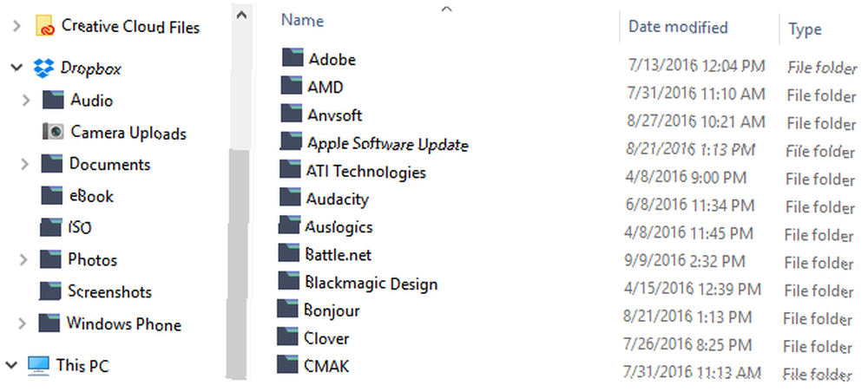Click the navigation pane scrollbar thumb

pos(237,263)
